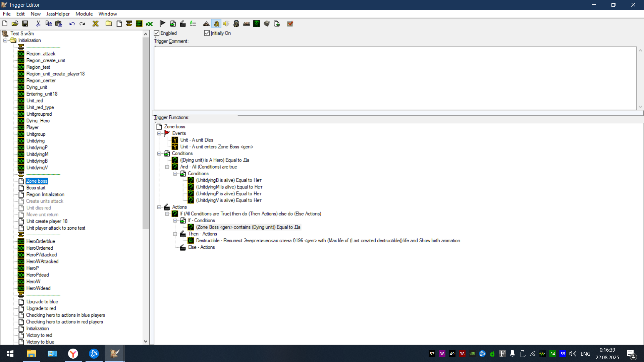Toggle the Enabled checkbox

tap(157, 33)
